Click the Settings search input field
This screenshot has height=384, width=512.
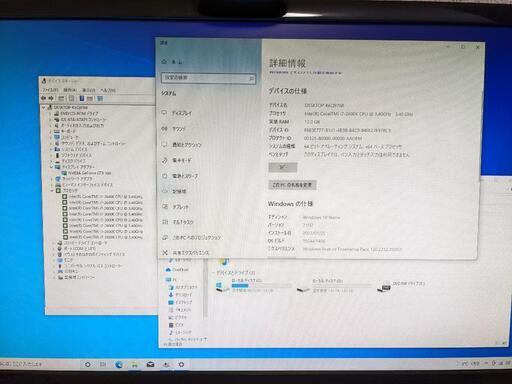coord(209,78)
